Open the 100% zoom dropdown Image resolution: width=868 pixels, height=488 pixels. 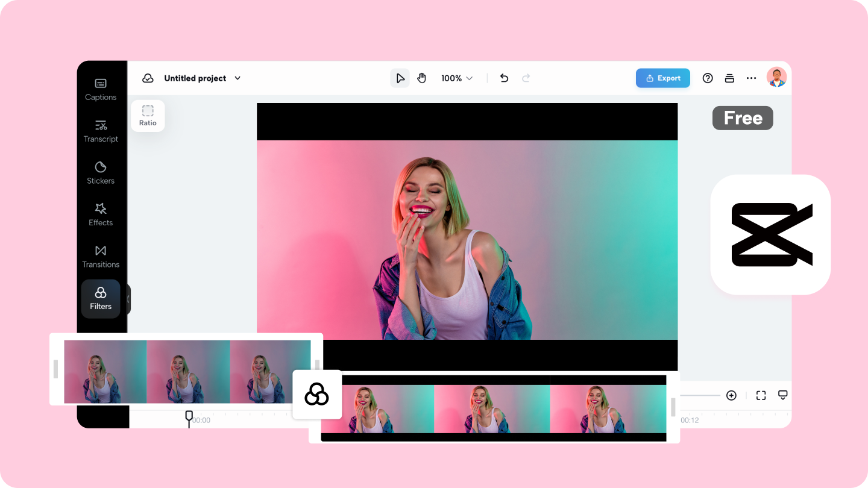click(x=457, y=78)
